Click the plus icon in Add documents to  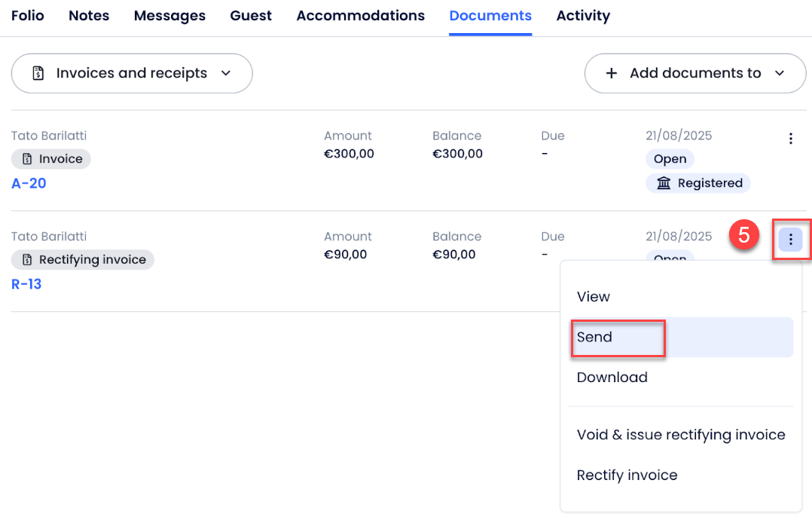click(x=612, y=73)
